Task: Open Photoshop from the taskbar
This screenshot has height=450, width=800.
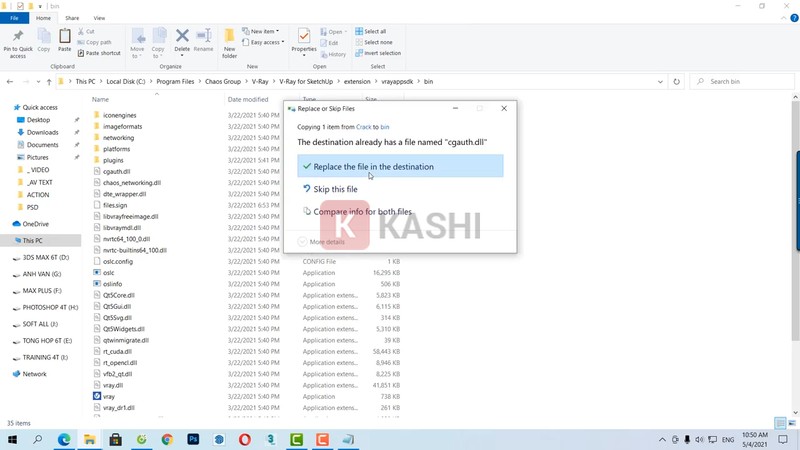Action: click(x=193, y=439)
